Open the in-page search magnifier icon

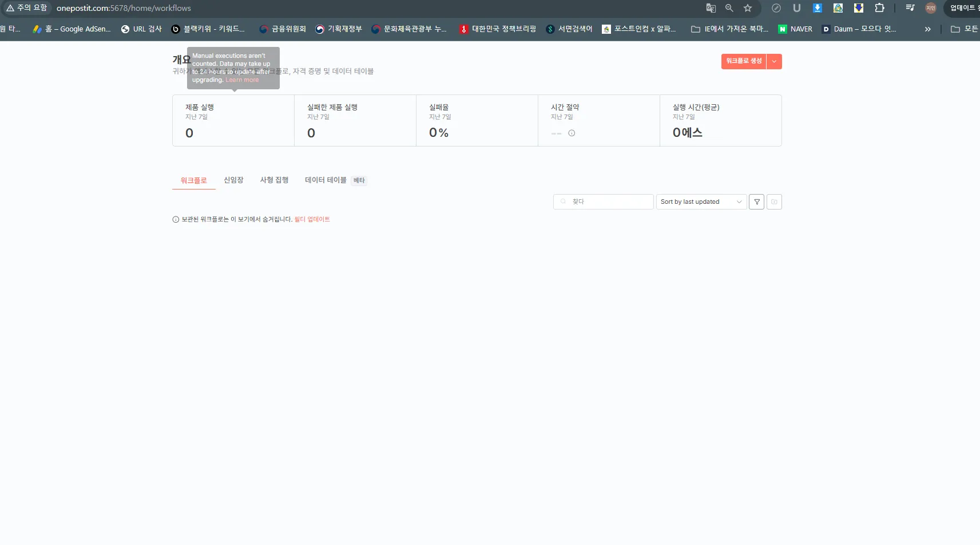tap(729, 8)
